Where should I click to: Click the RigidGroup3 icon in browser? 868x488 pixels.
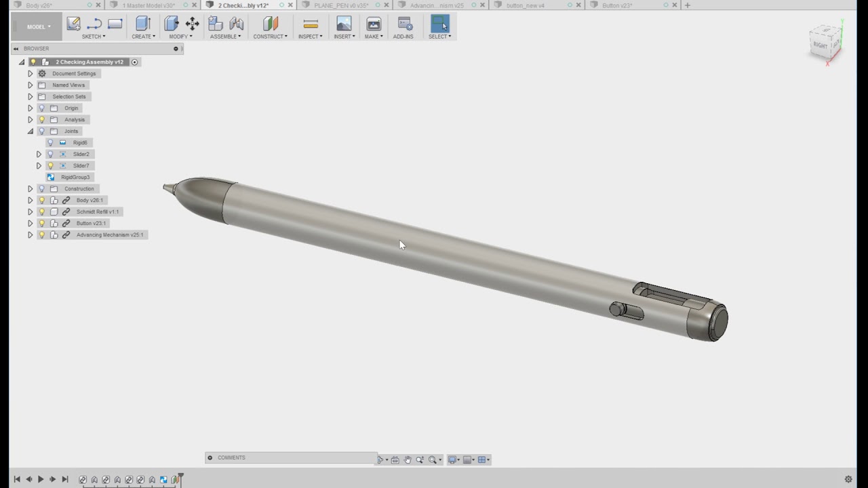tap(51, 177)
